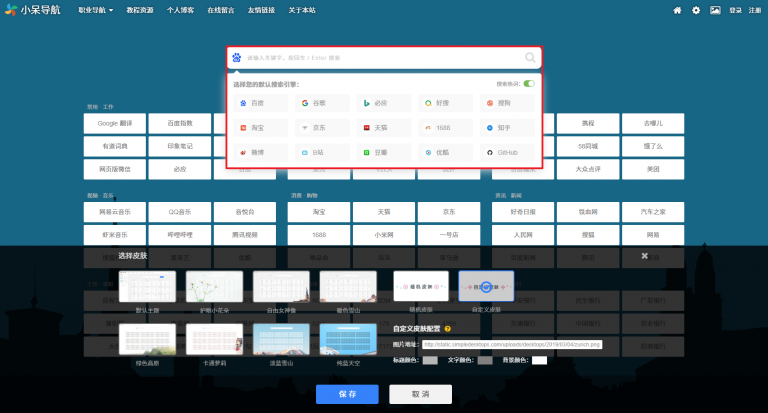Viewport: 768px width, 413px height.
Task: Choose 知乎 as default search engine
Action: 507,128
